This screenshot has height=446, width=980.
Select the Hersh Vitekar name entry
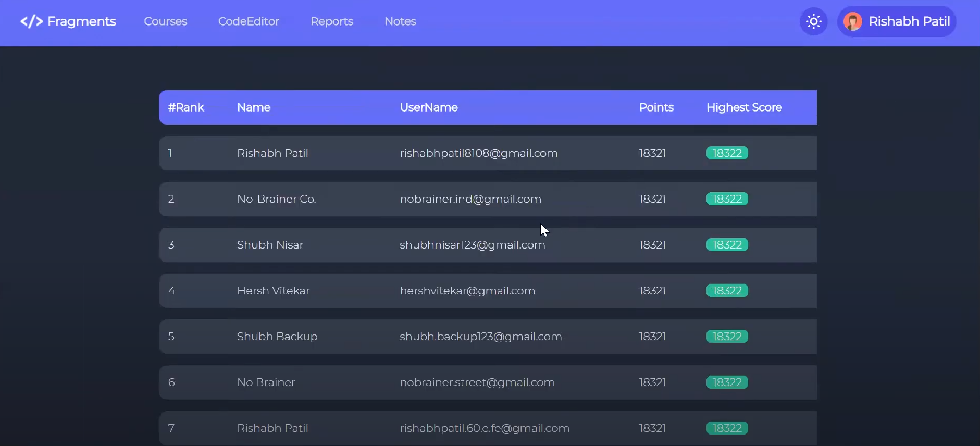click(x=273, y=291)
